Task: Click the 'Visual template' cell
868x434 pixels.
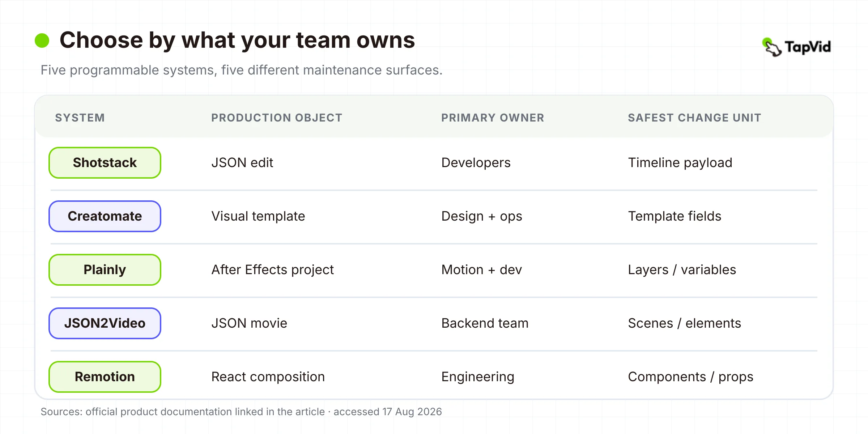Action: click(x=258, y=216)
